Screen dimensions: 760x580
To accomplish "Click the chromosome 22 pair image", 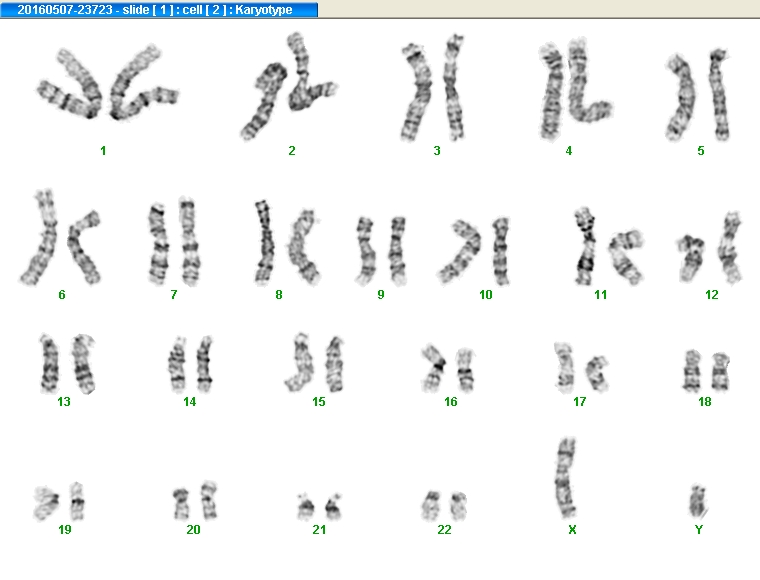I will [x=444, y=506].
